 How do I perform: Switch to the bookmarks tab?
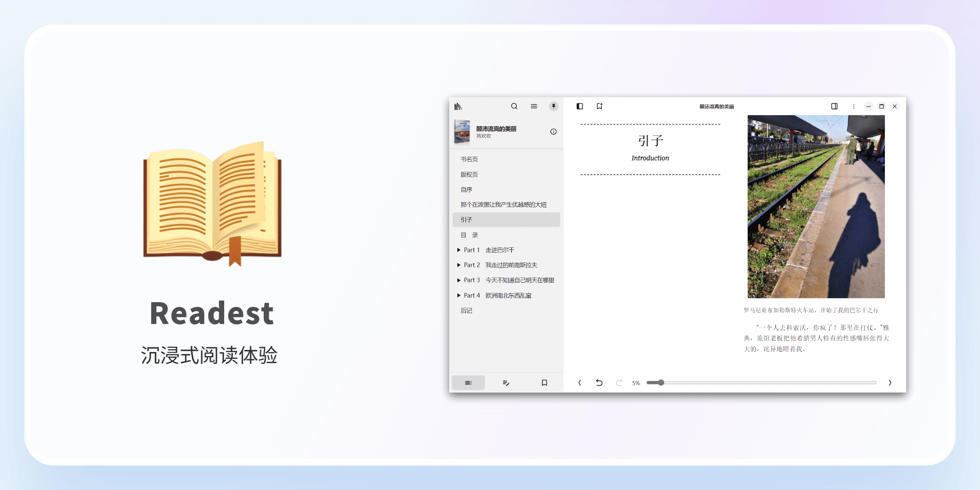[x=544, y=383]
